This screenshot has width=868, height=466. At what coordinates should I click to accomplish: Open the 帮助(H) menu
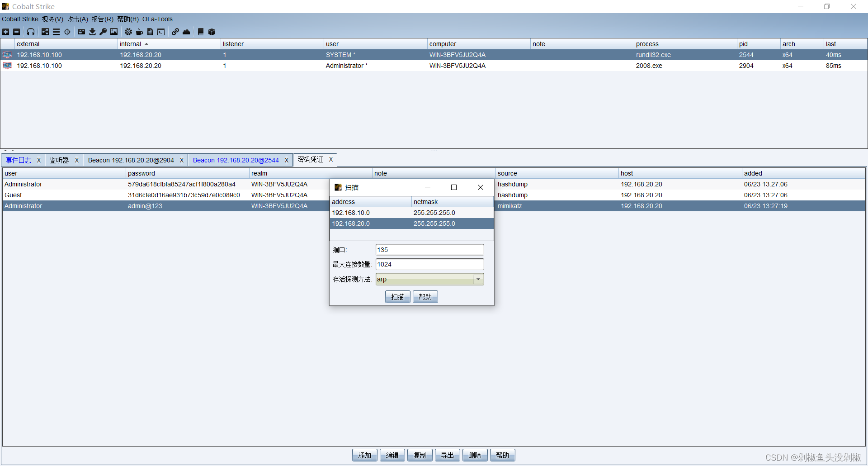pos(127,19)
